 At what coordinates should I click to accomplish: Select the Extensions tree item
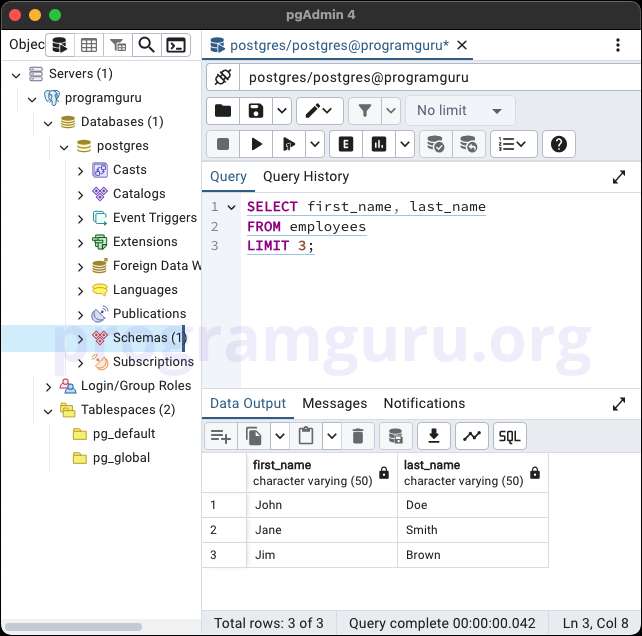(x=145, y=242)
